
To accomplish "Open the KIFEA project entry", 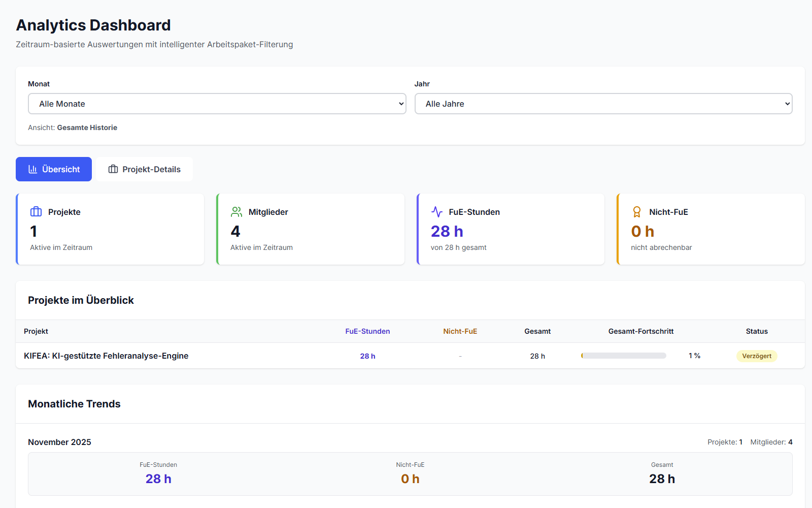I will tap(105, 356).
